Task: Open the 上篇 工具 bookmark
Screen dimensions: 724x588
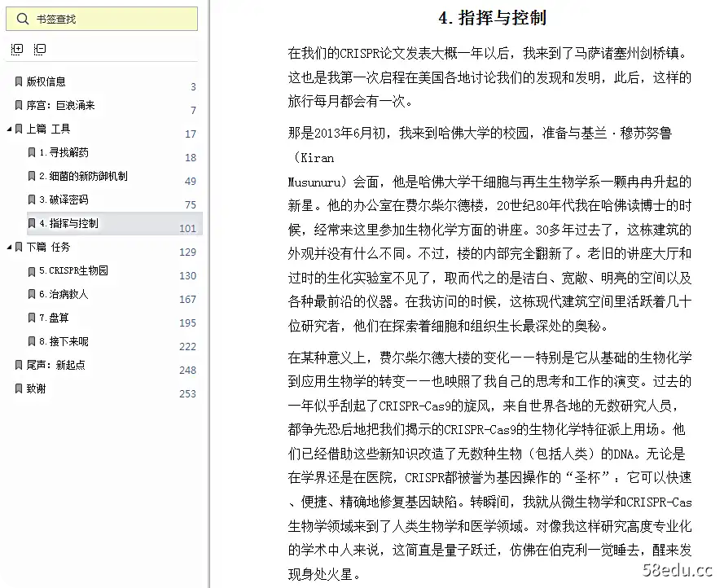Action: click(x=48, y=129)
